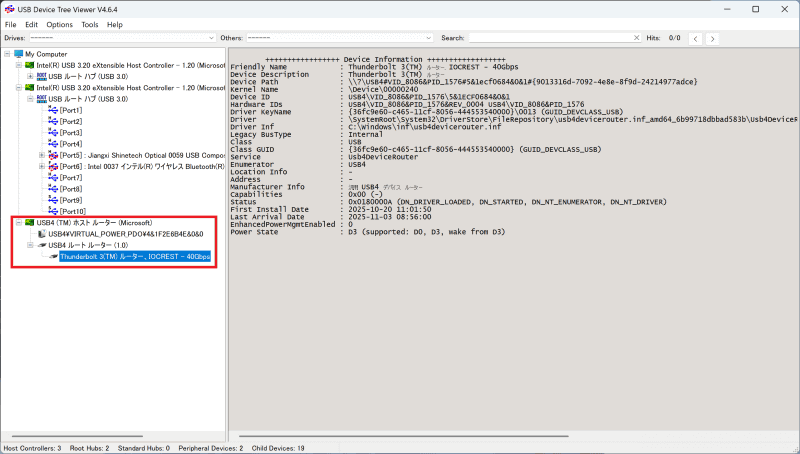The width and height of the screenshot is (800, 454).
Task: Select the Port8 USB icon
Action: (x=53, y=188)
